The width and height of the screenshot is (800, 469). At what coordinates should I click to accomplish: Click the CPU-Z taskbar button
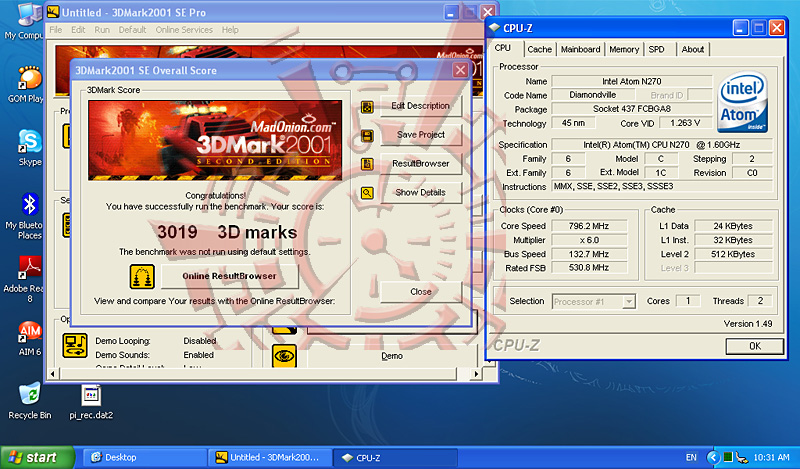(395, 457)
